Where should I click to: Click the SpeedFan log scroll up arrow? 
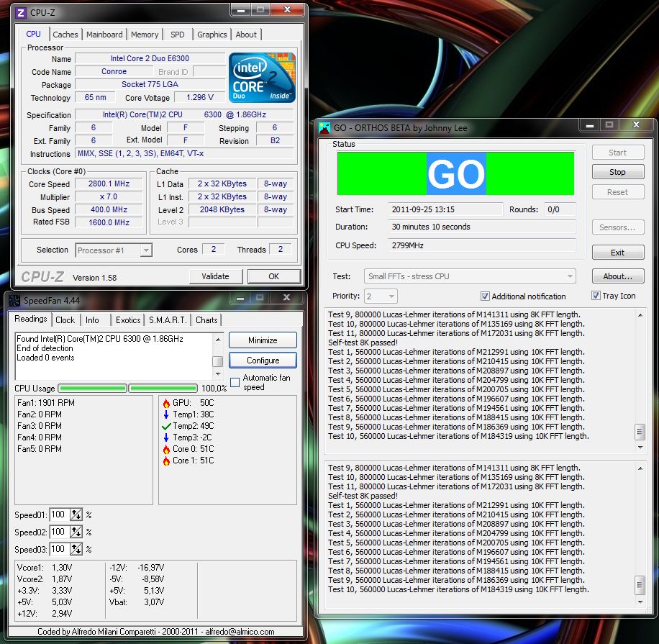click(218, 339)
